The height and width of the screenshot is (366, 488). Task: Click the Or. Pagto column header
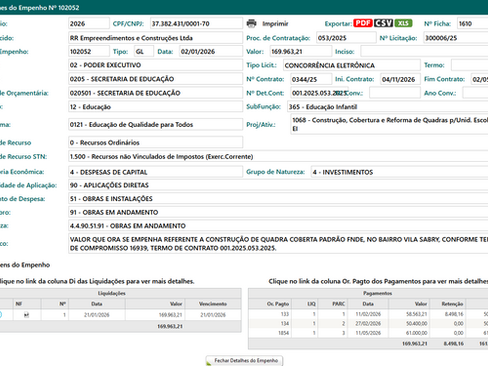[x=278, y=304]
